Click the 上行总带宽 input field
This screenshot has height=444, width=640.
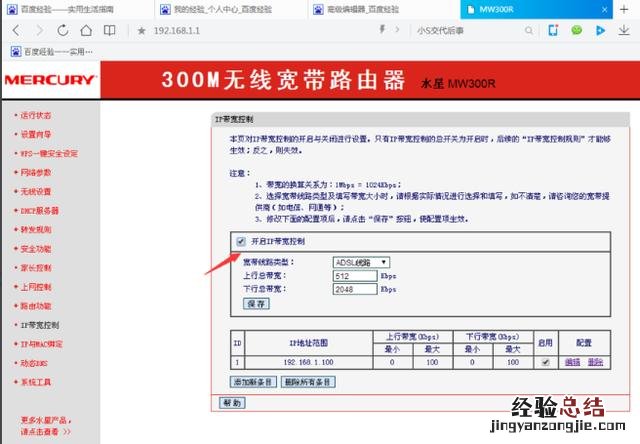point(353,276)
